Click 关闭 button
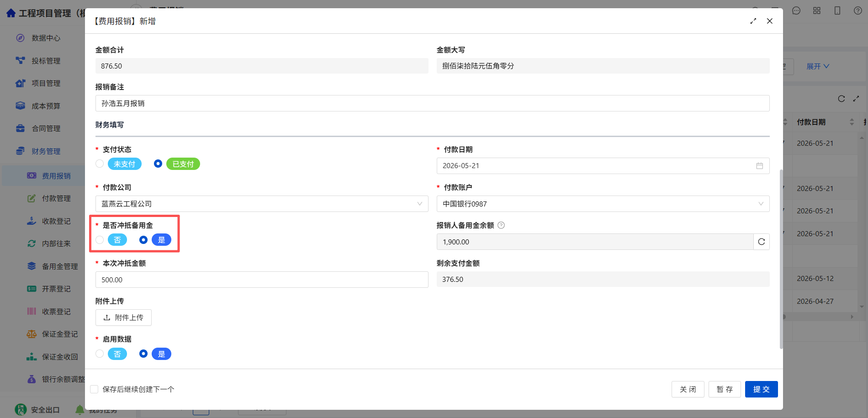 (688, 389)
